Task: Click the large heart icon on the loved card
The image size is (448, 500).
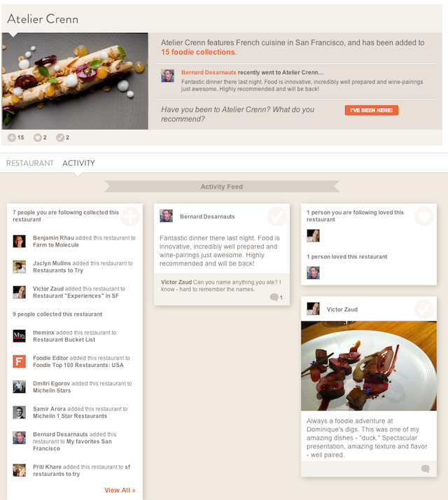Action: click(x=423, y=216)
